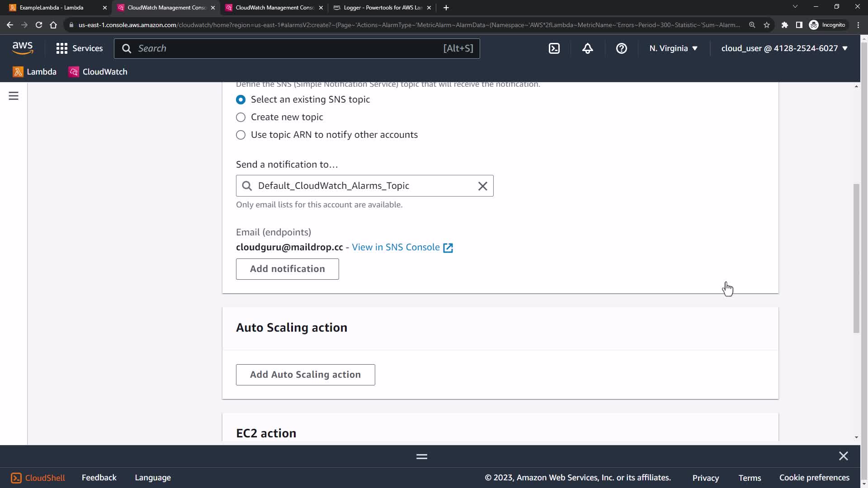Open Chrome's tab search dropdown arrow
868x488 pixels.
click(x=795, y=7)
